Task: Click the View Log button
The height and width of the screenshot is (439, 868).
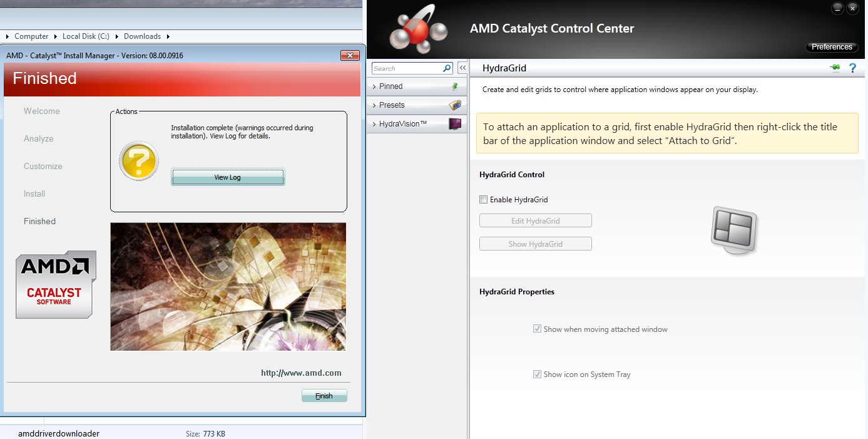Action: click(228, 177)
